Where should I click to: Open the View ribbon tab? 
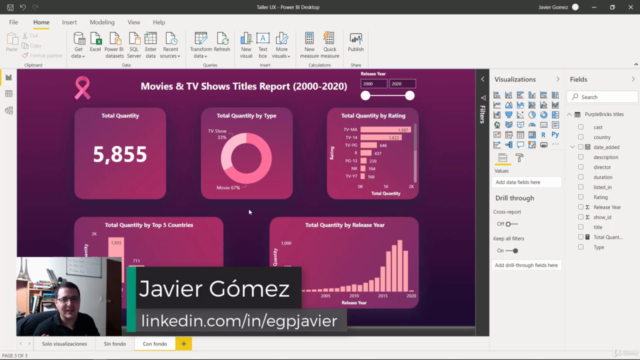click(133, 22)
